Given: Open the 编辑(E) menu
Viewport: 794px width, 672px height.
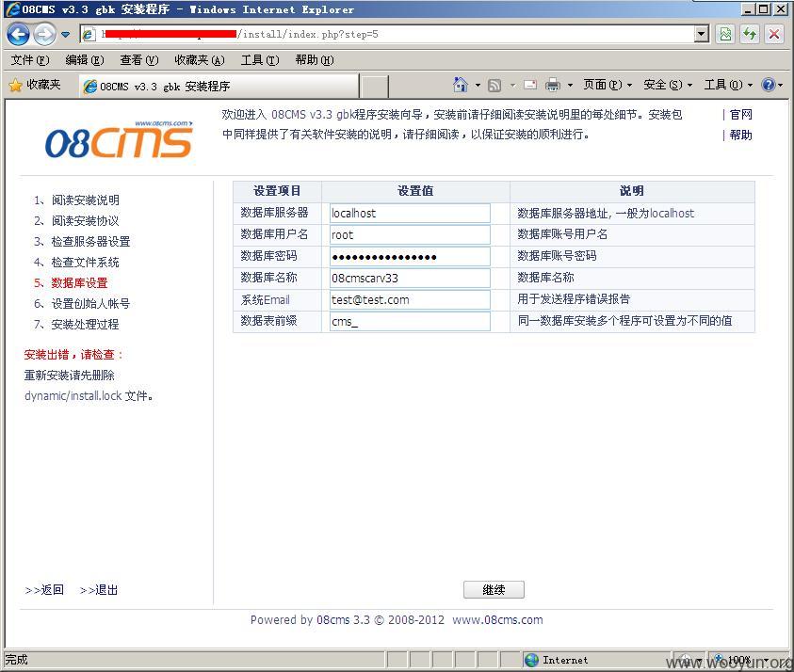Looking at the screenshot, I should tap(85, 60).
